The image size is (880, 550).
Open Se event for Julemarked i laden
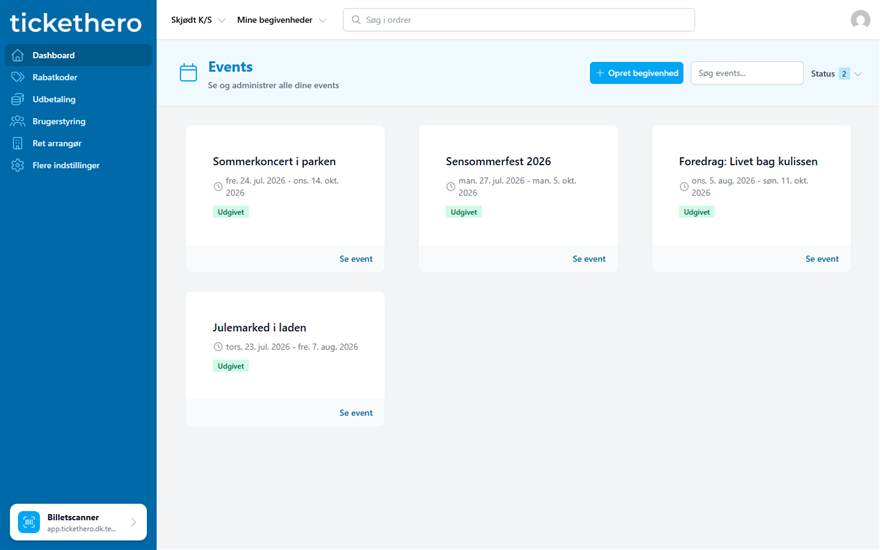[356, 412]
